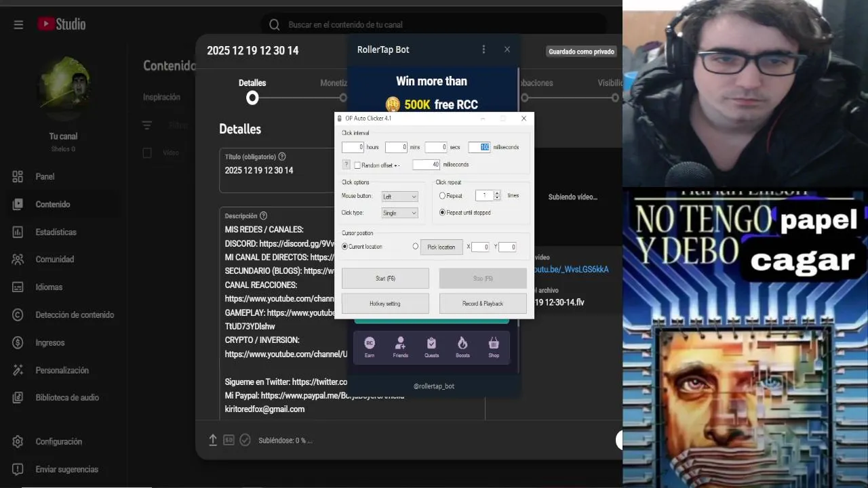Click the Subiéndose: 0 % status text

tap(285, 441)
